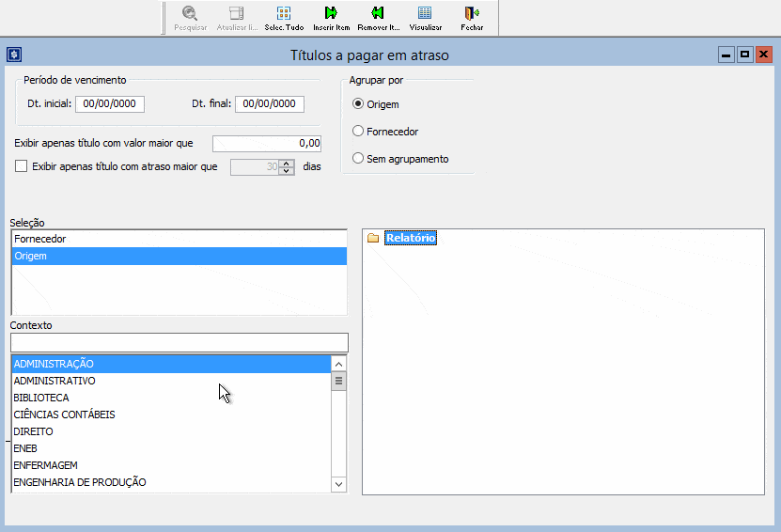Increase the dias spinner value
Screen dimensions: 781x532
coord(287,163)
